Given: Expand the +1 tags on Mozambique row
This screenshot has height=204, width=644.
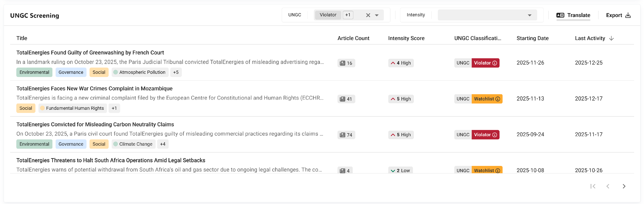Looking at the screenshot, I should click(114, 108).
